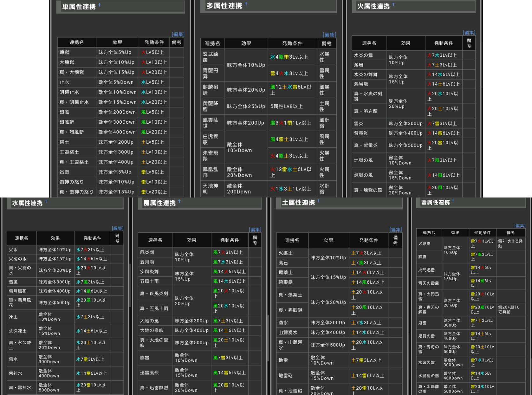Click the dagger anchor beside 多属性連携 heading
This screenshot has height=395, width=532.
pos(246,4)
